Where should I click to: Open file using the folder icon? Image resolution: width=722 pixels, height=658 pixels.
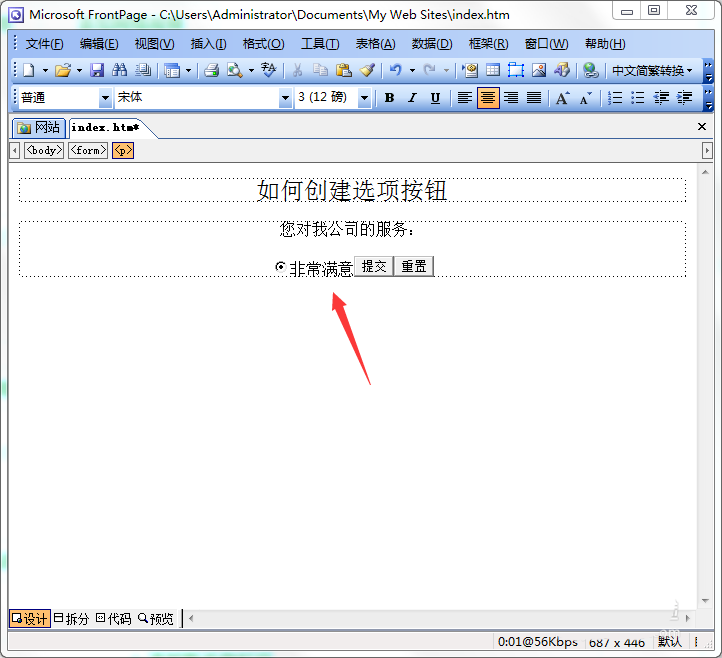click(x=63, y=70)
